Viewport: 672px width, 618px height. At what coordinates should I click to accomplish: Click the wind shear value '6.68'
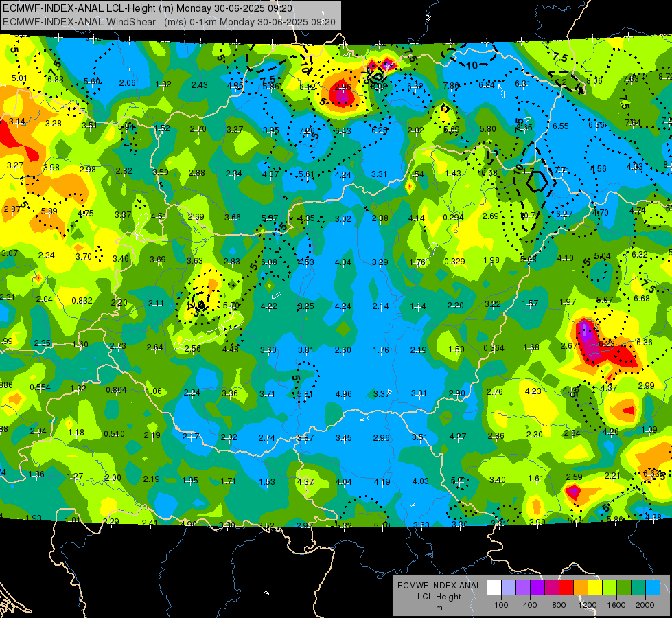tap(642, 298)
